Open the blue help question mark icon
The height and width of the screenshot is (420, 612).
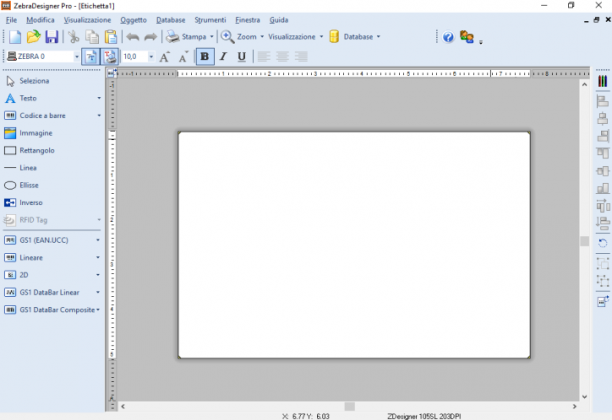coord(448,37)
